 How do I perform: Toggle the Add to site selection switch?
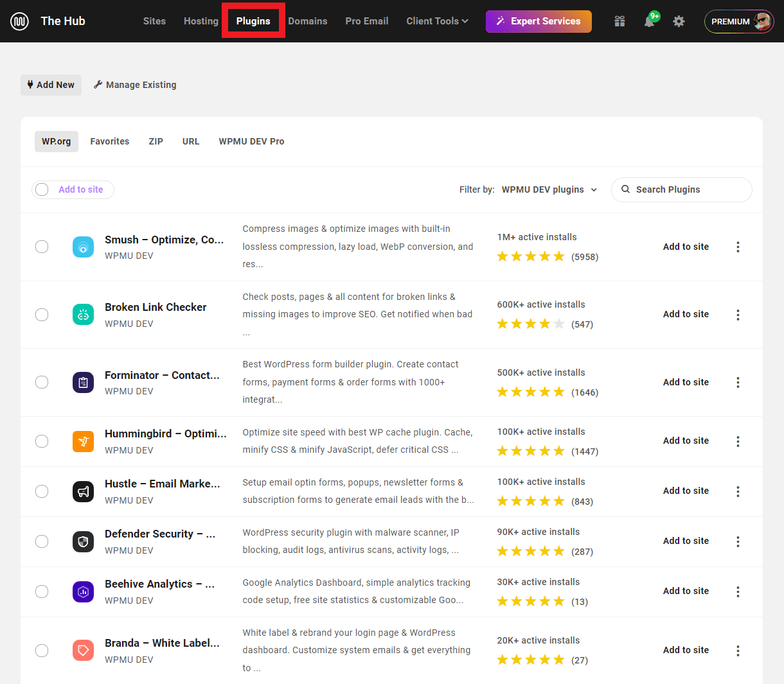pyautogui.click(x=42, y=189)
